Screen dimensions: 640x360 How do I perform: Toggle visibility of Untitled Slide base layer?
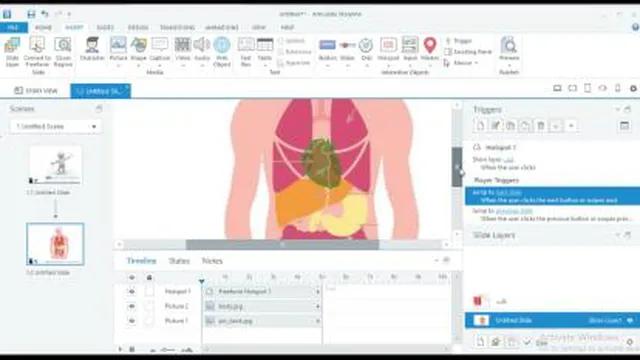click(630, 320)
